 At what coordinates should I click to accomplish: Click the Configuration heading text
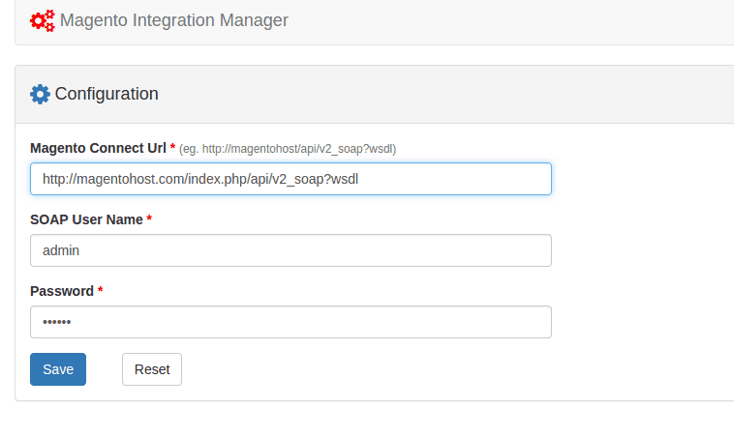106,94
